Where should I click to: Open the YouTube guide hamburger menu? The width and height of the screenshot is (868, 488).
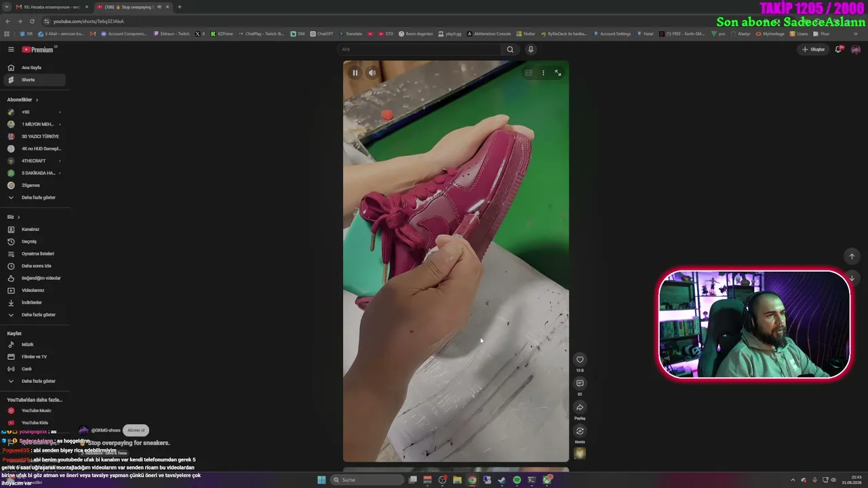coord(11,49)
